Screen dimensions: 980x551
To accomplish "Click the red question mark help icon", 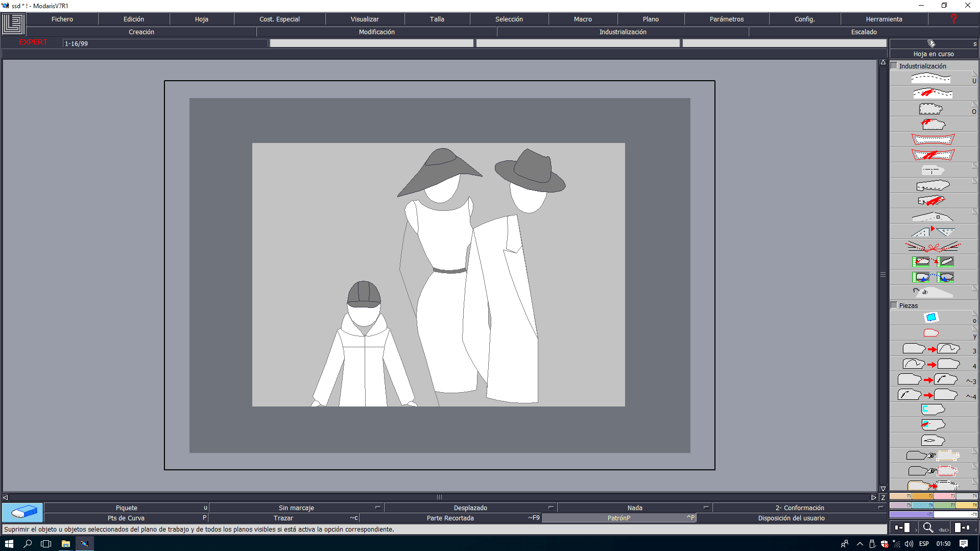I will pos(952,19).
